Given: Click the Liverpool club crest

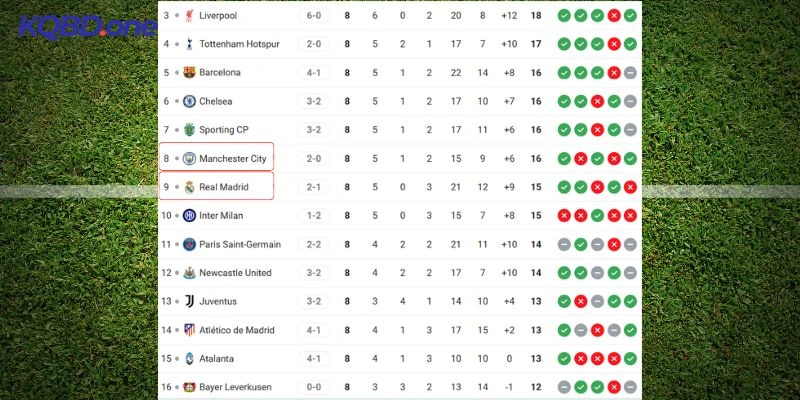Looking at the screenshot, I should tap(189, 16).
